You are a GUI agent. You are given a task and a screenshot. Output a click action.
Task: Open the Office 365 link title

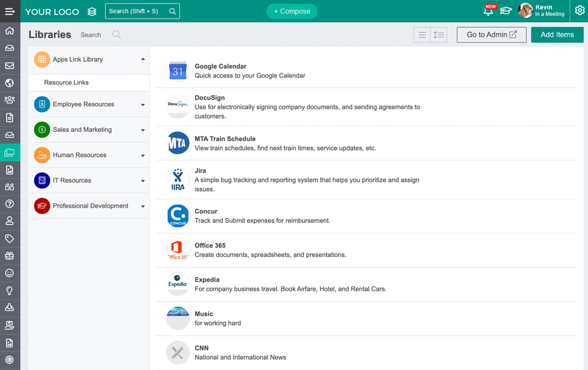point(210,246)
